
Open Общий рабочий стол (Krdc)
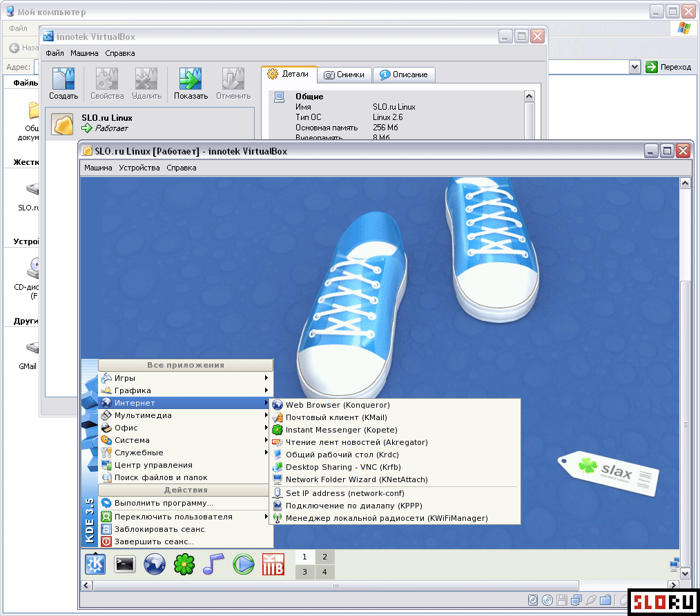point(395,455)
